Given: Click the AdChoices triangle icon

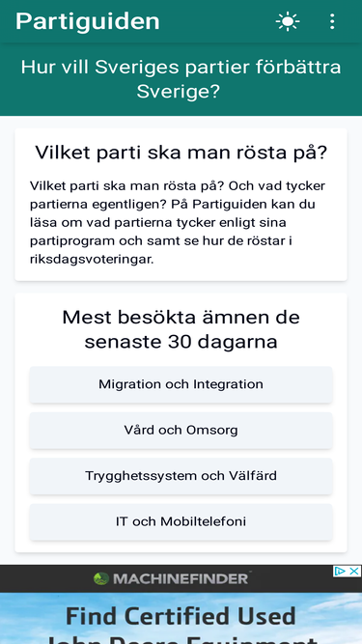Looking at the screenshot, I should pyautogui.click(x=340, y=571).
